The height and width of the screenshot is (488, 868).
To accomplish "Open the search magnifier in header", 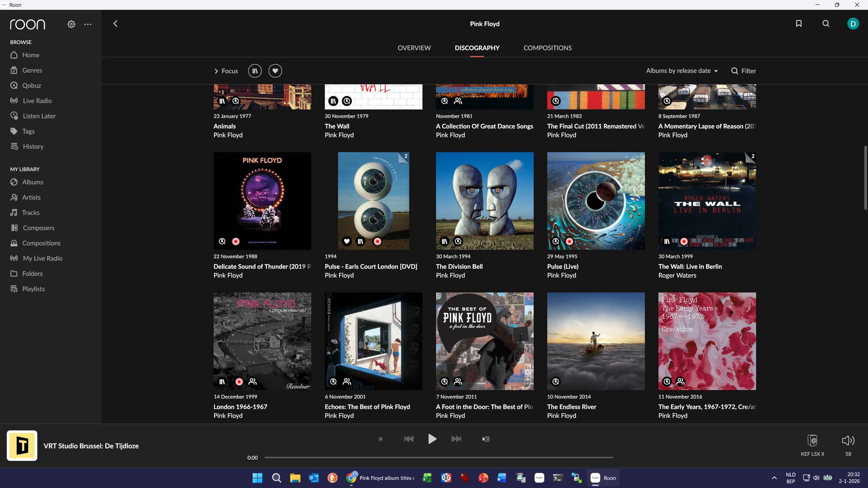I will [x=826, y=23].
